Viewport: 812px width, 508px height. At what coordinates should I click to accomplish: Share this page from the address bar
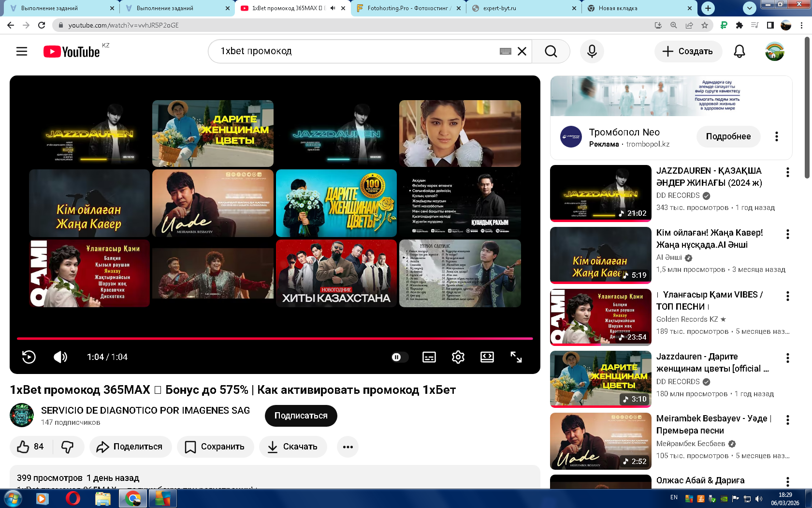point(689,25)
